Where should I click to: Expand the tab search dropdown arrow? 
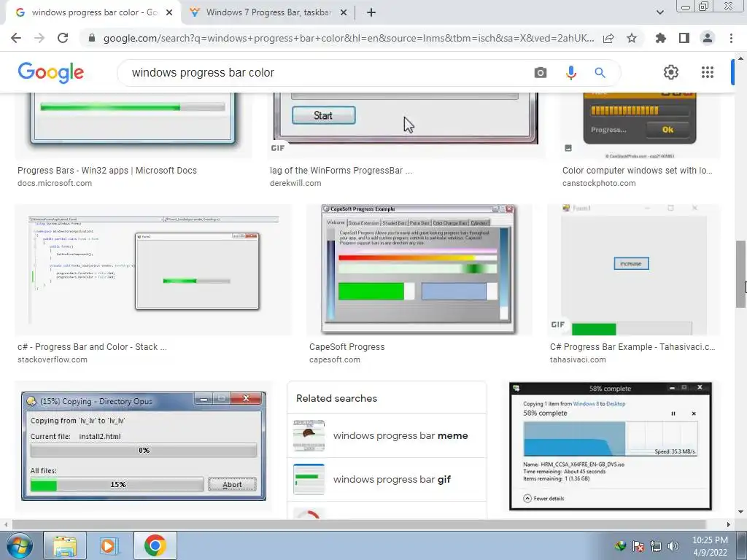point(659,13)
